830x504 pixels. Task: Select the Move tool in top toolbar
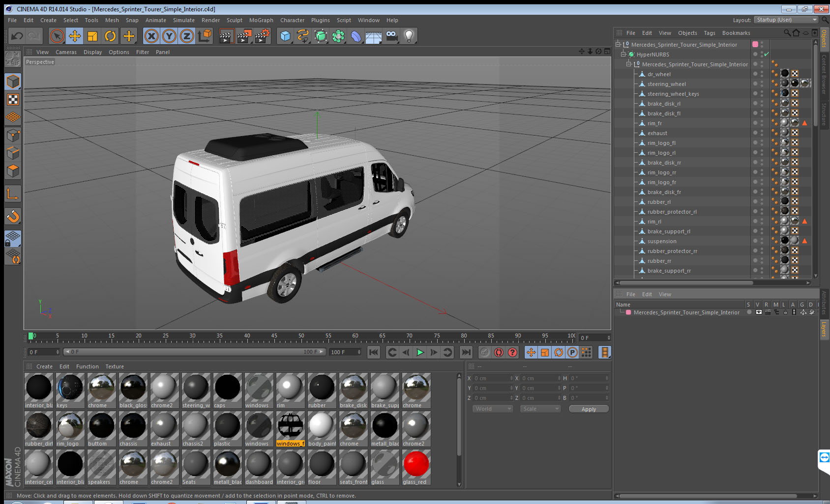[75, 36]
